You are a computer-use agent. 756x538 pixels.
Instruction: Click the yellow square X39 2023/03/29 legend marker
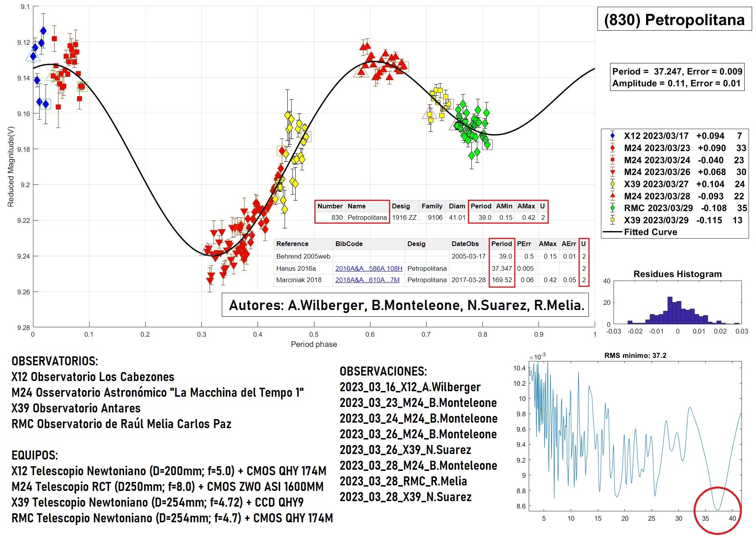click(x=612, y=220)
